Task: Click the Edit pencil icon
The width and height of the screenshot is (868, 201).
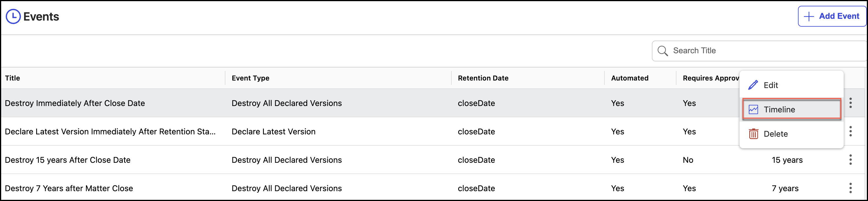Action: pyautogui.click(x=753, y=85)
